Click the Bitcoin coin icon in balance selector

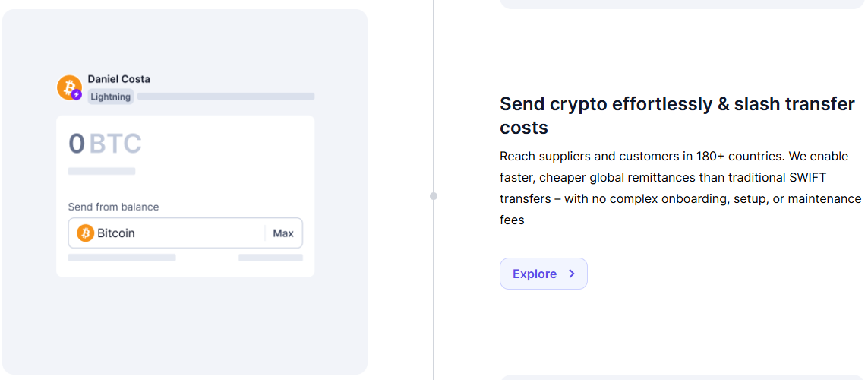(85, 233)
